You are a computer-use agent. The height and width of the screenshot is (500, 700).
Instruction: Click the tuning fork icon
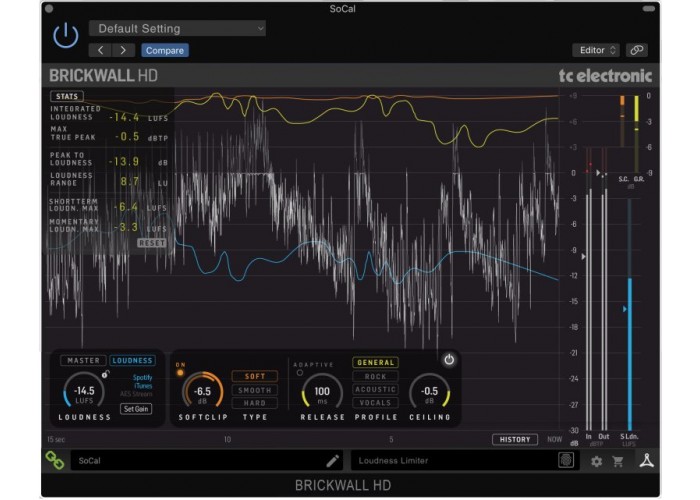pyautogui.click(x=646, y=460)
